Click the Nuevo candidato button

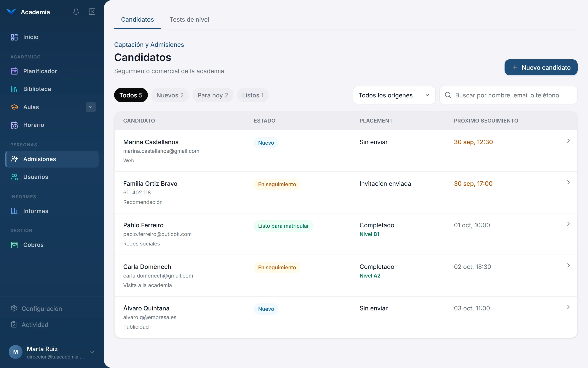(541, 67)
